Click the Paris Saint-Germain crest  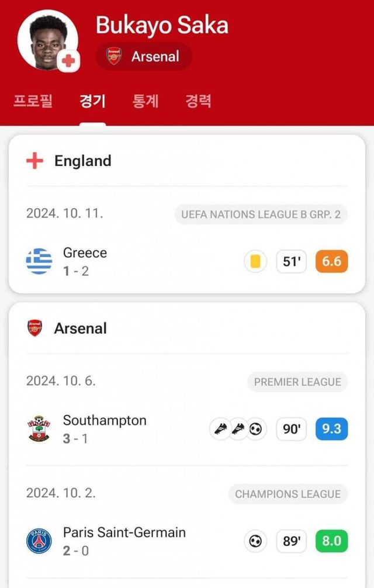39,541
